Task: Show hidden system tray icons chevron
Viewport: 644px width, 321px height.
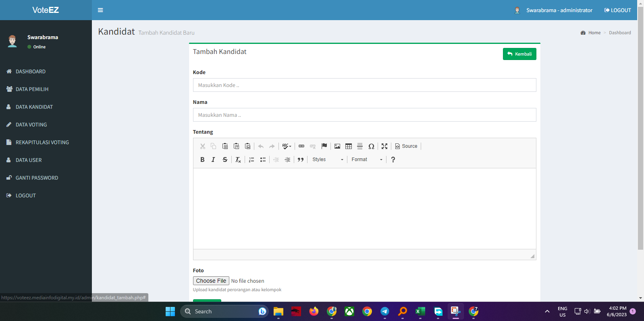Action: click(547, 311)
